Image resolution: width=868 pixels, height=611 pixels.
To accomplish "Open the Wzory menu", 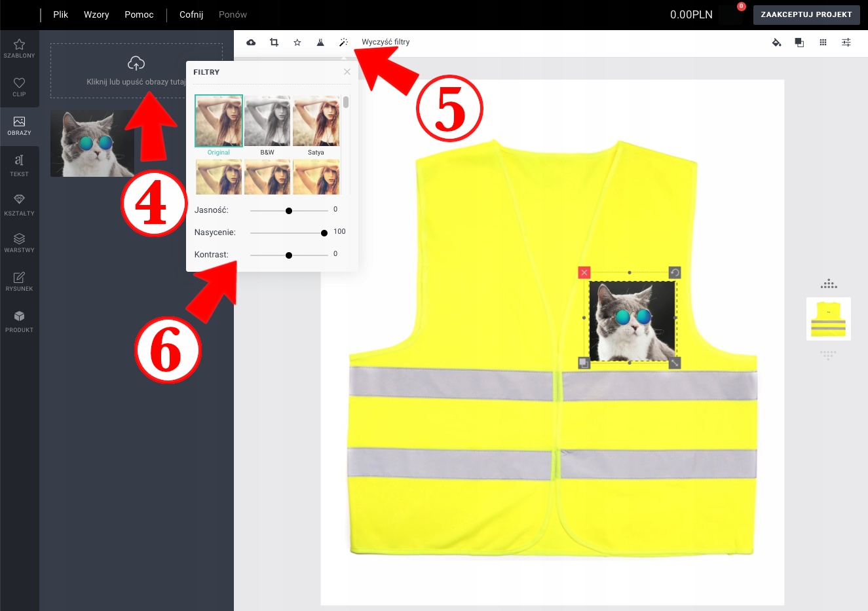I will [96, 14].
